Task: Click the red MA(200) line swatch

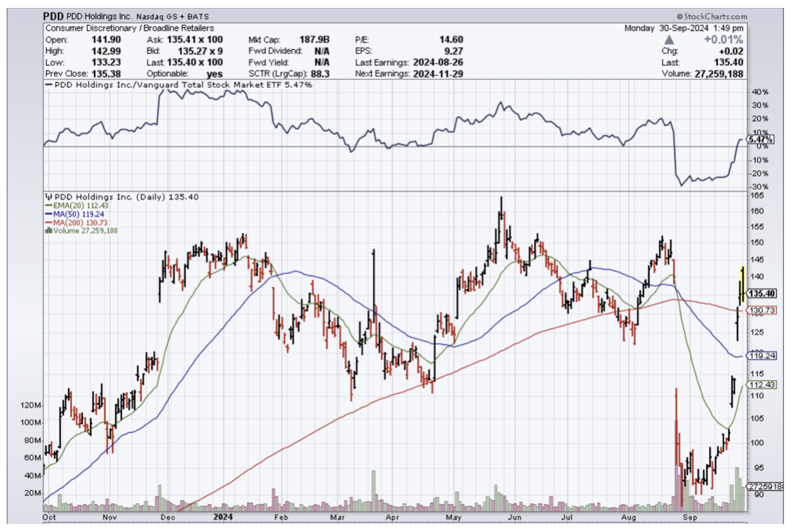Action: (49, 223)
